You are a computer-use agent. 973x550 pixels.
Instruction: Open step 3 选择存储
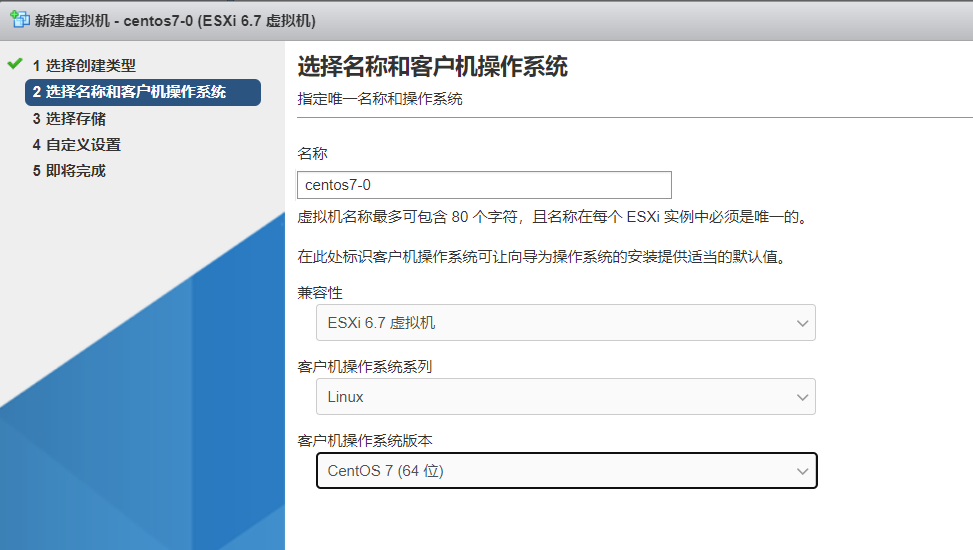69,119
